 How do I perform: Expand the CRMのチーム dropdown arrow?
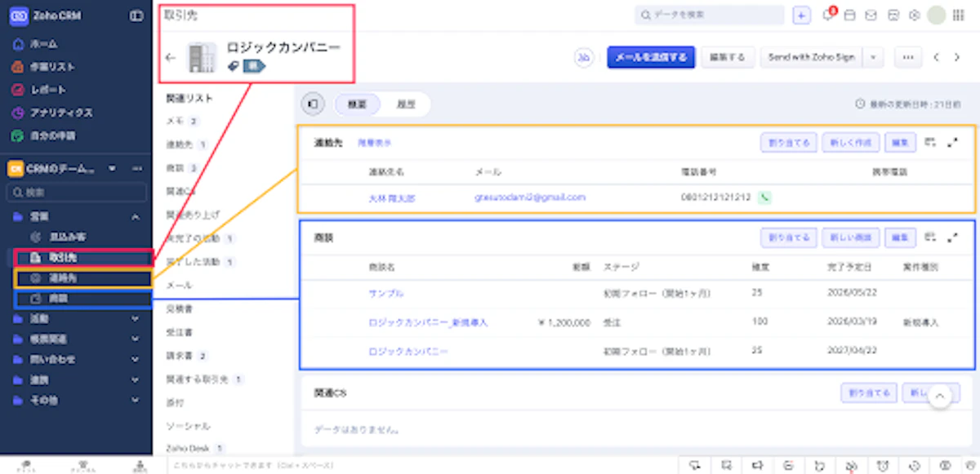pyautogui.click(x=112, y=169)
